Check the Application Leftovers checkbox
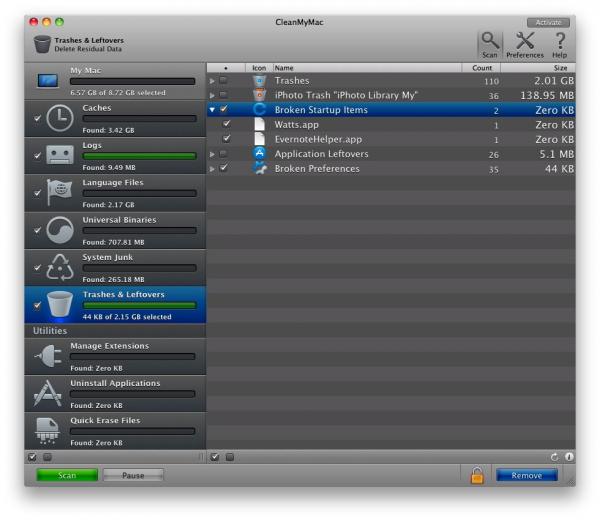Viewport: 600px width, 520px height. 223,153
